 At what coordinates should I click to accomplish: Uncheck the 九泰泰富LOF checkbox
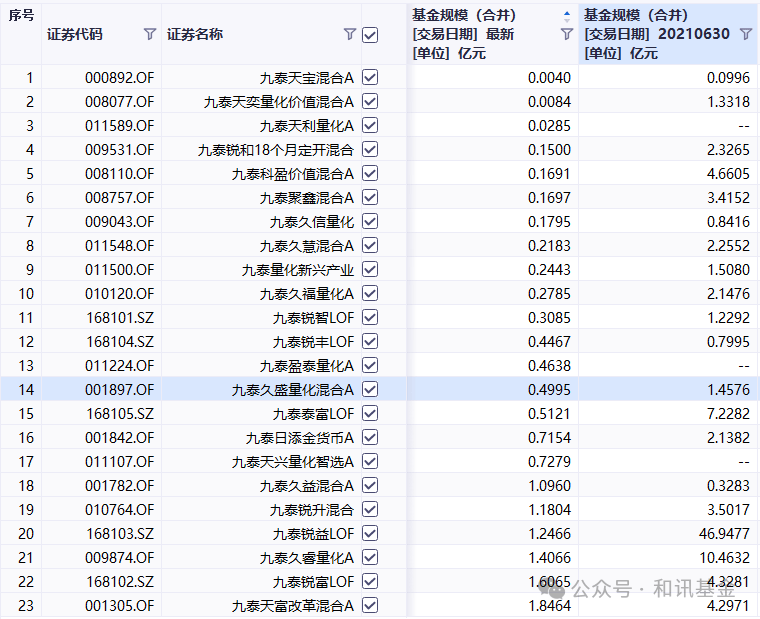pyautogui.click(x=370, y=413)
